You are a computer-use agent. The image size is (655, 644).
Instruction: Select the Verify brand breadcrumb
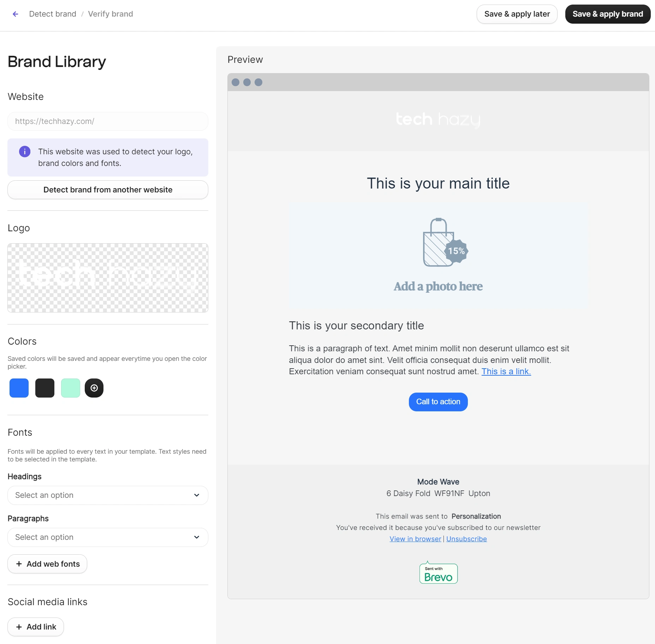coord(111,14)
